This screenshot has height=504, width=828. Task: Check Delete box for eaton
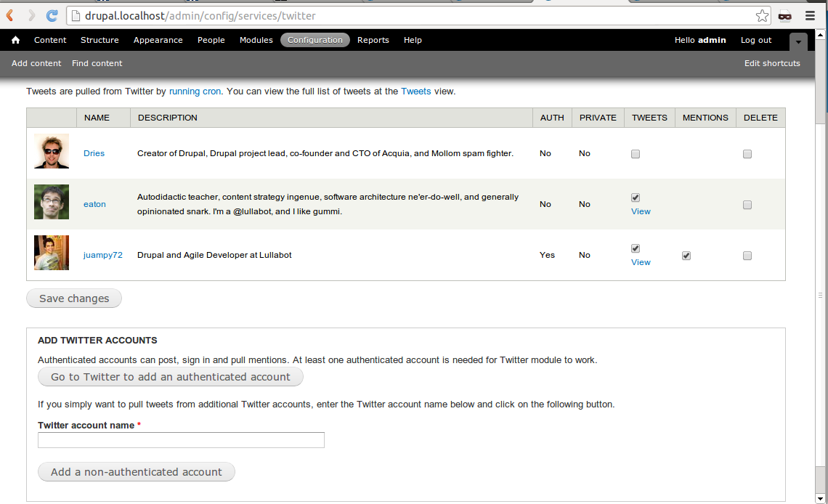click(747, 205)
